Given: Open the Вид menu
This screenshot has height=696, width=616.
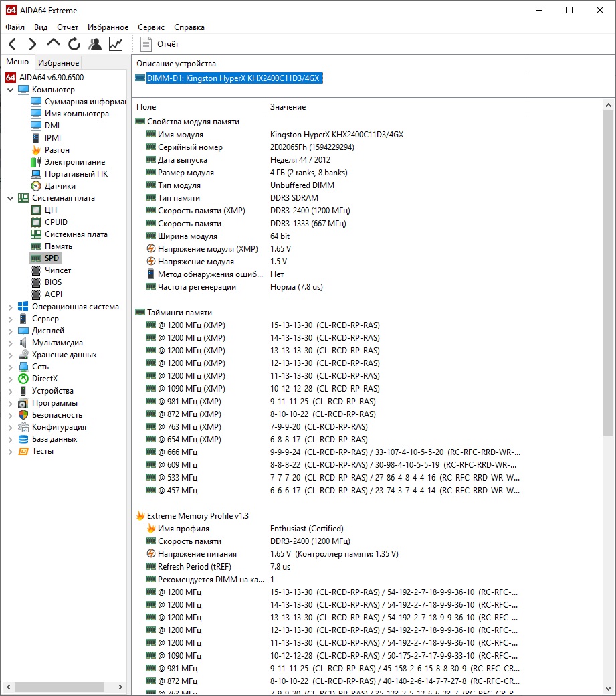Looking at the screenshot, I should 41,27.
